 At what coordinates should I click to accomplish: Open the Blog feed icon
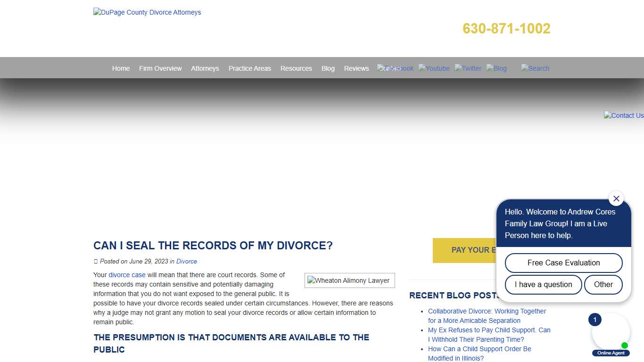pos(496,68)
